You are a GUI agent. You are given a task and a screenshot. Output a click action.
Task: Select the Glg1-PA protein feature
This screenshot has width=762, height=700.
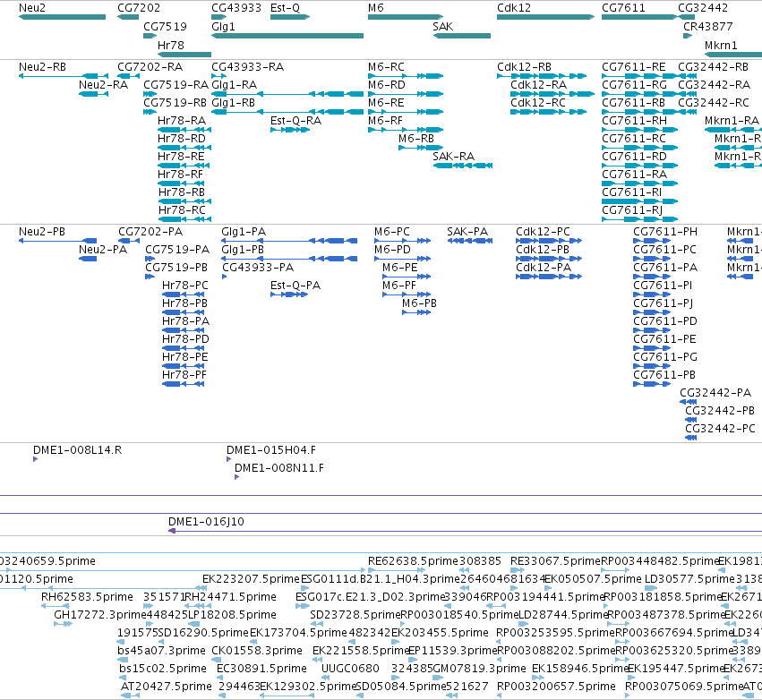click(x=289, y=241)
